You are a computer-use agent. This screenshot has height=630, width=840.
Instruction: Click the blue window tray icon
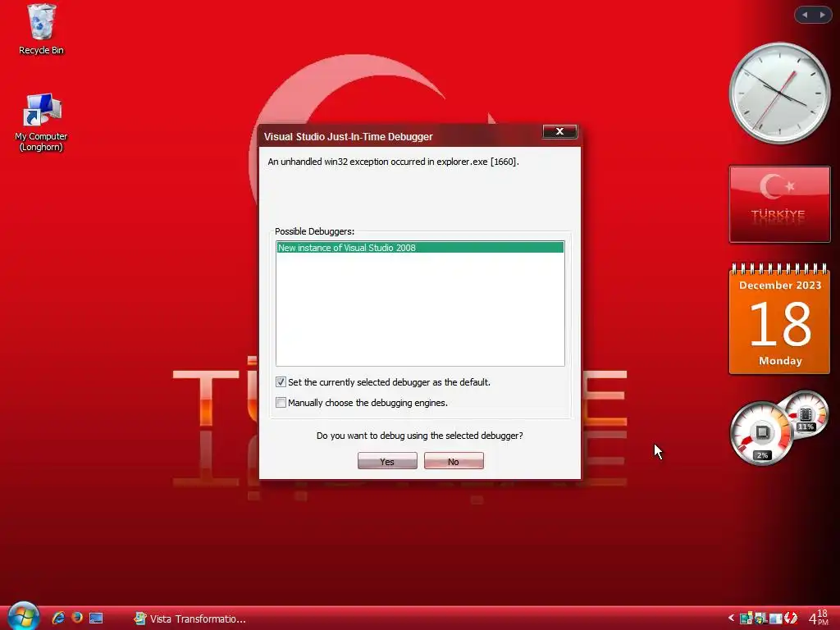click(x=776, y=619)
